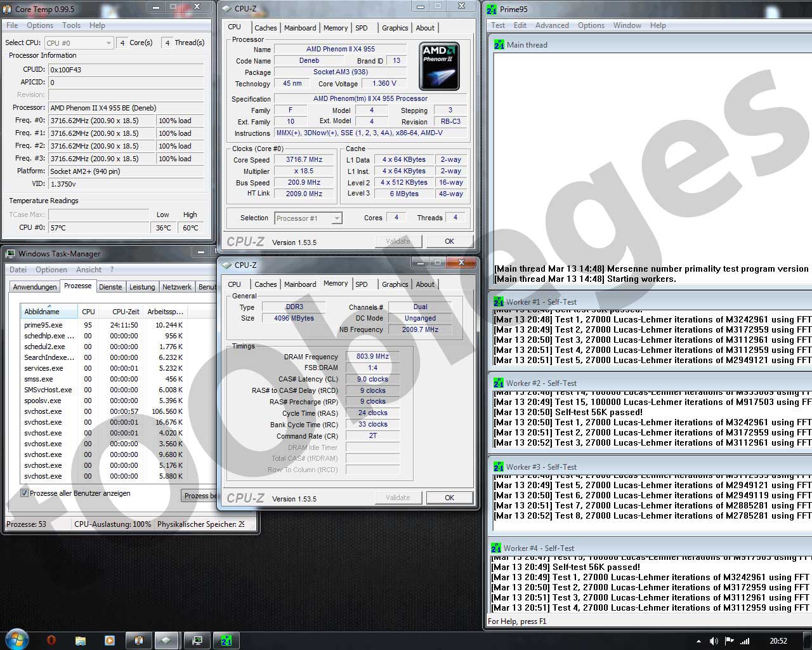The width and height of the screenshot is (812, 650).
Task: Open Opera browser from the taskbar
Action: [51, 640]
